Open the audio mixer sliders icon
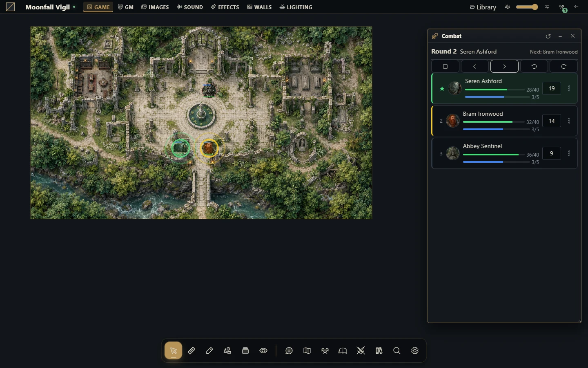 547,7
